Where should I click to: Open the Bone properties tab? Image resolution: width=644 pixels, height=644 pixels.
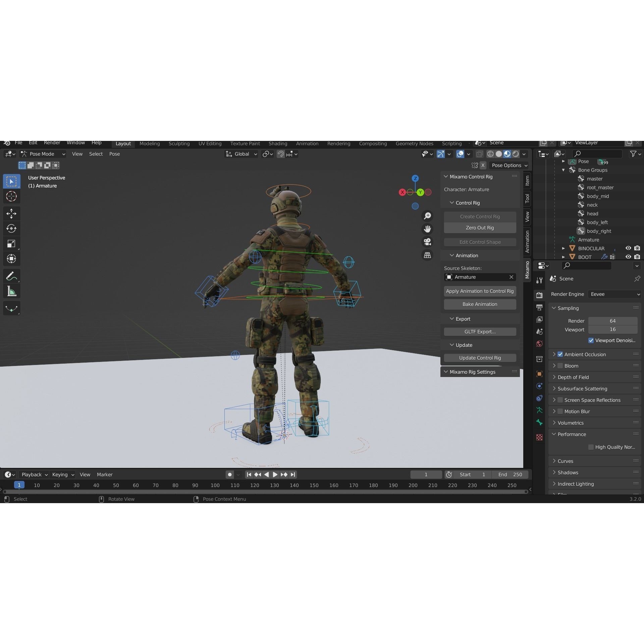pos(539,422)
